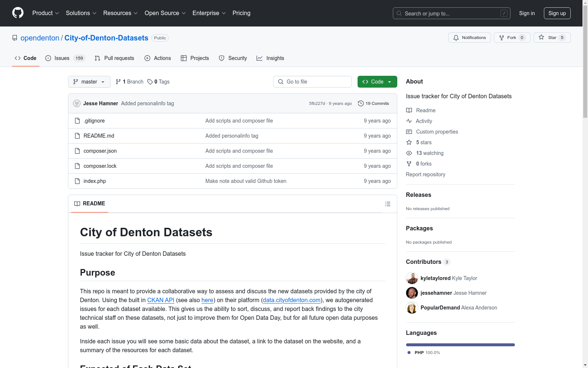Open kyletaylored contributor avatar
Viewport: 588px width, 368px height.
pos(412,278)
